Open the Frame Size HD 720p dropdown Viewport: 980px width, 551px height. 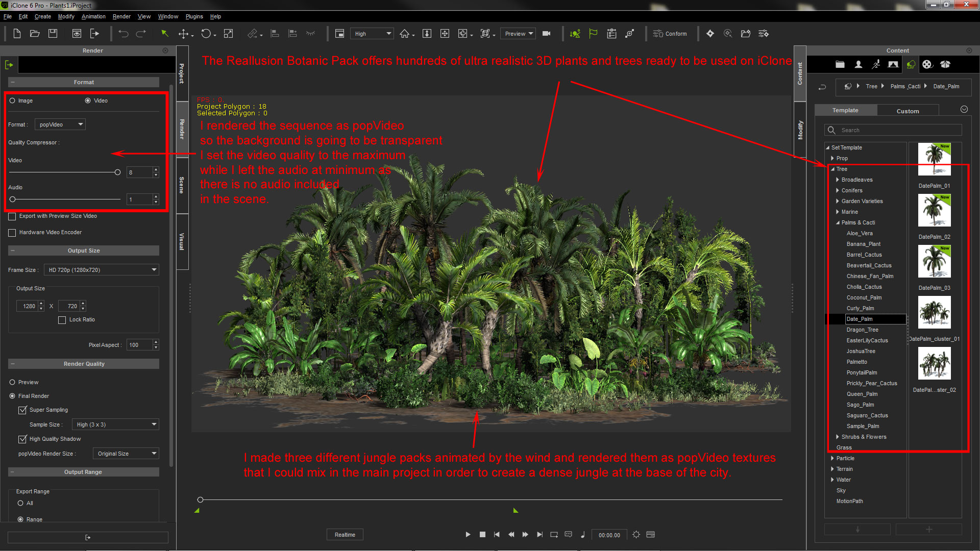click(x=102, y=270)
